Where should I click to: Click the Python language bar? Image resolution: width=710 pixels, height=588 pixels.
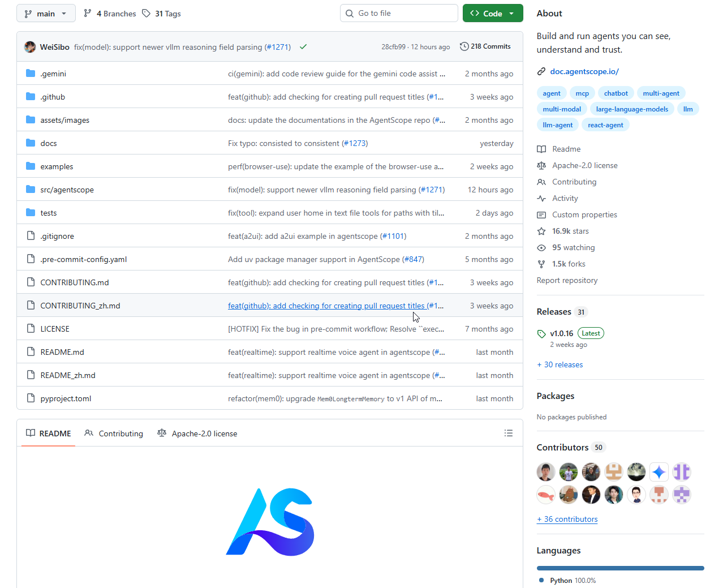pos(620,568)
